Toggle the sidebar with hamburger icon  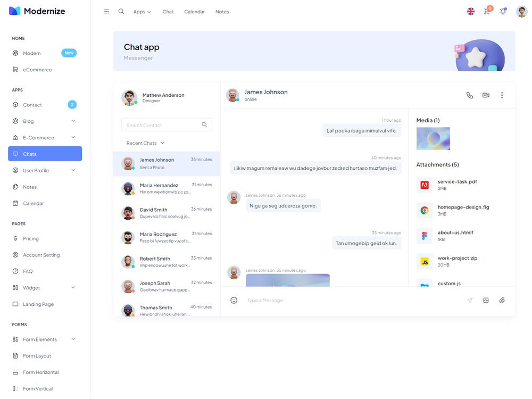pos(106,11)
